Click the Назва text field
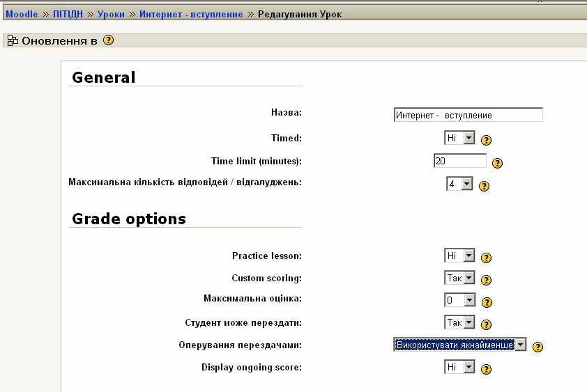This screenshot has width=587, height=392. (x=468, y=115)
